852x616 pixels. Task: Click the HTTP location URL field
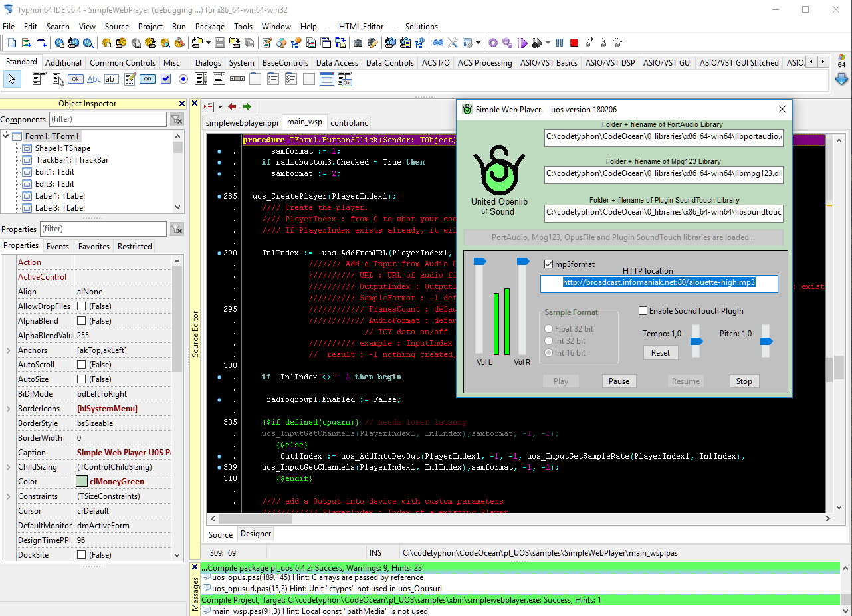[x=659, y=284]
